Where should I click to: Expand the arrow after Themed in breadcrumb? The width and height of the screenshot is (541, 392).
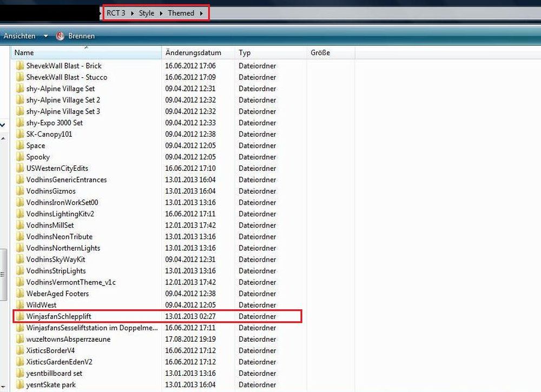202,13
